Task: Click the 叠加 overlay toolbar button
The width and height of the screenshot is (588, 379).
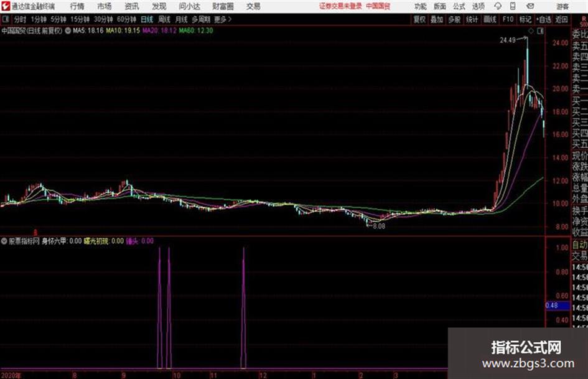Action: click(x=437, y=19)
